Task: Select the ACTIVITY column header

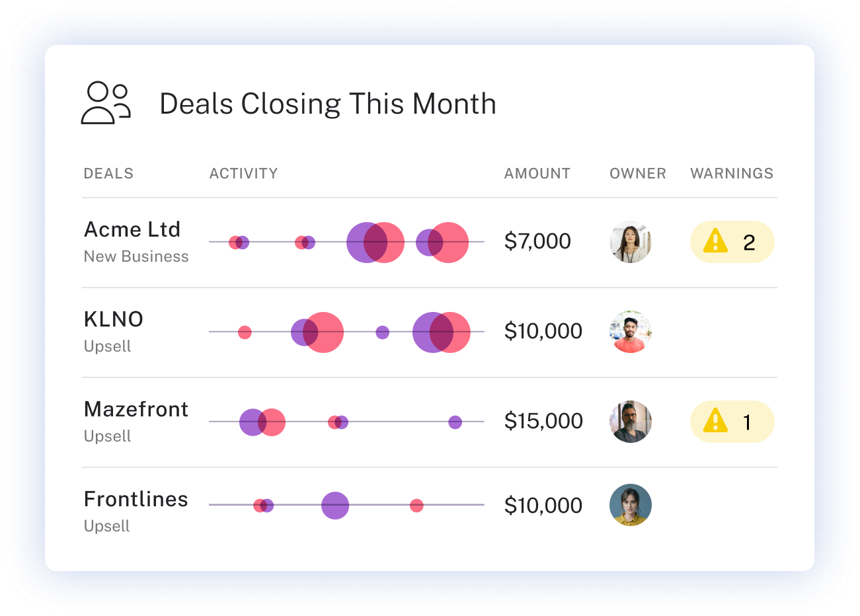Action: tap(244, 173)
